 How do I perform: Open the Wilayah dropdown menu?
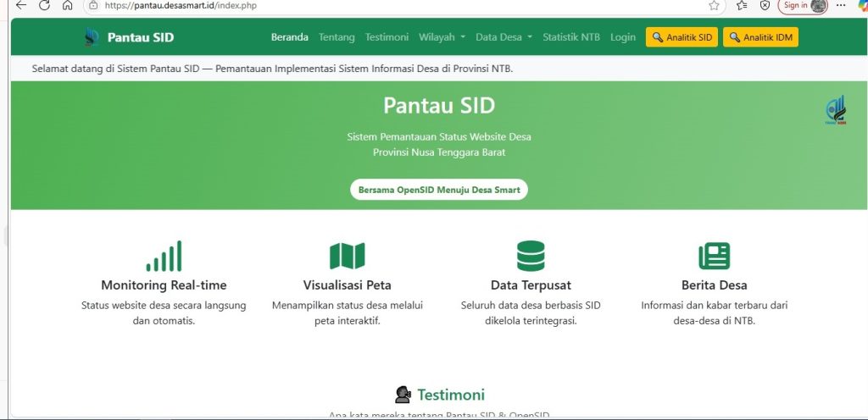(442, 37)
